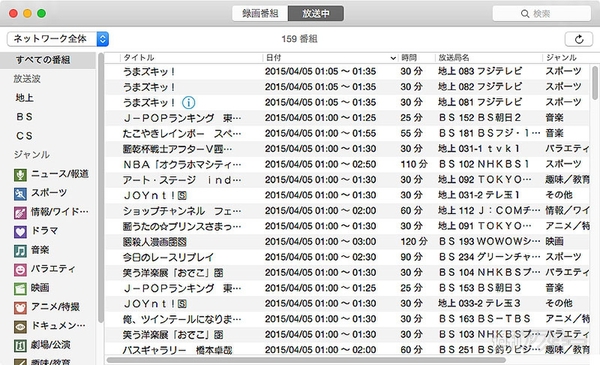Click the sidebar vertical scrollbar
600x365 pixels.
[101, 187]
